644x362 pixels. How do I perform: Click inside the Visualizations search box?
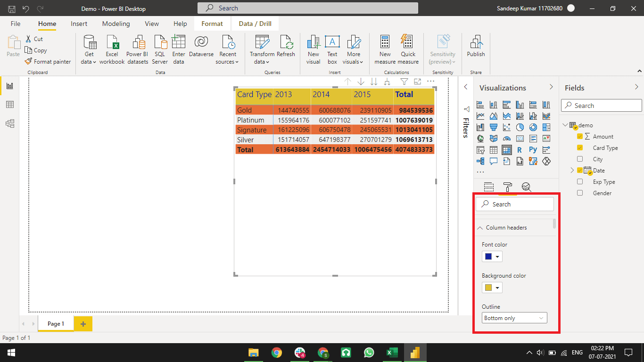coord(514,204)
